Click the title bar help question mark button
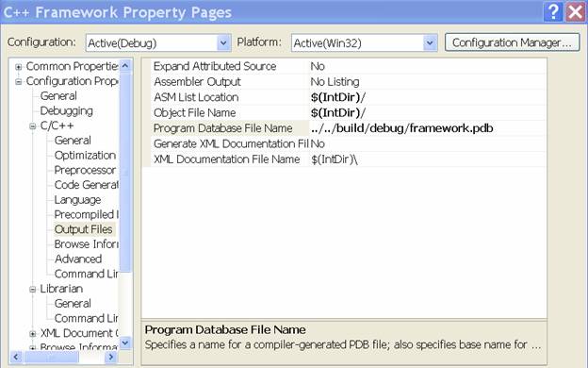 coord(553,12)
